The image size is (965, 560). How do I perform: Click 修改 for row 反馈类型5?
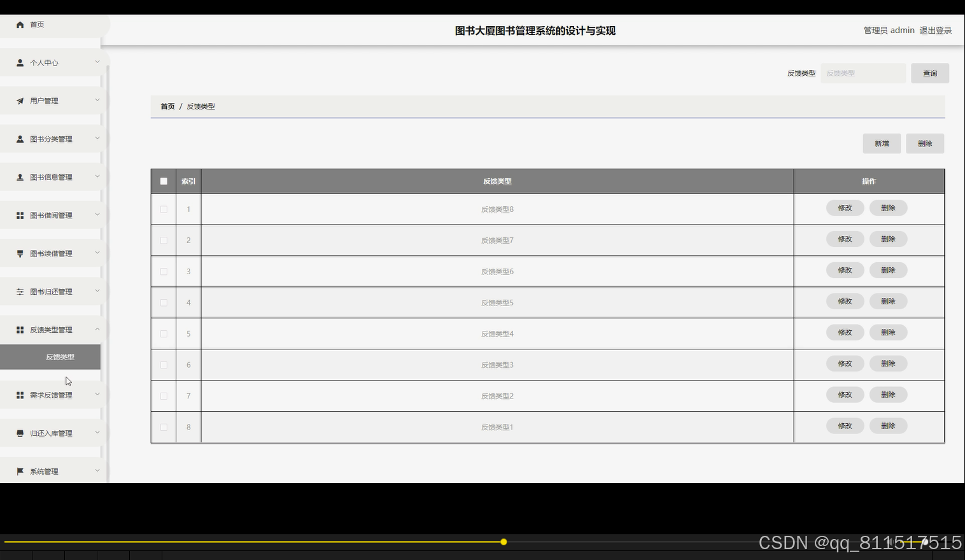coord(845,302)
